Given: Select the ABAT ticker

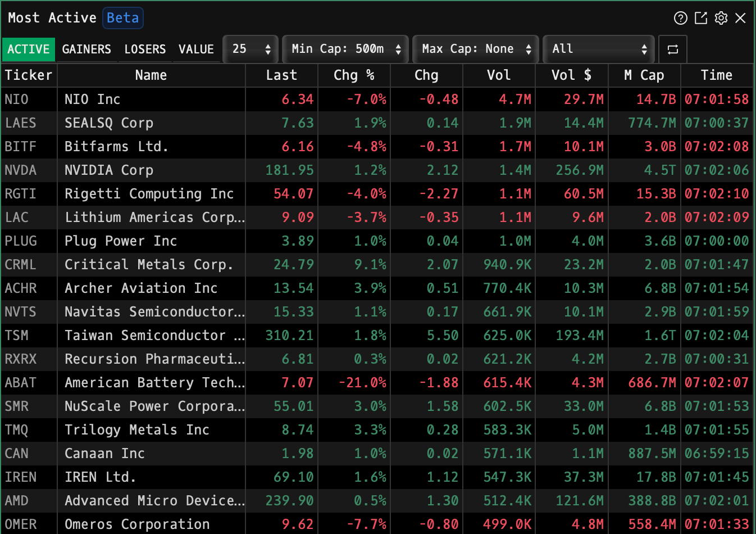Looking at the screenshot, I should (21, 383).
